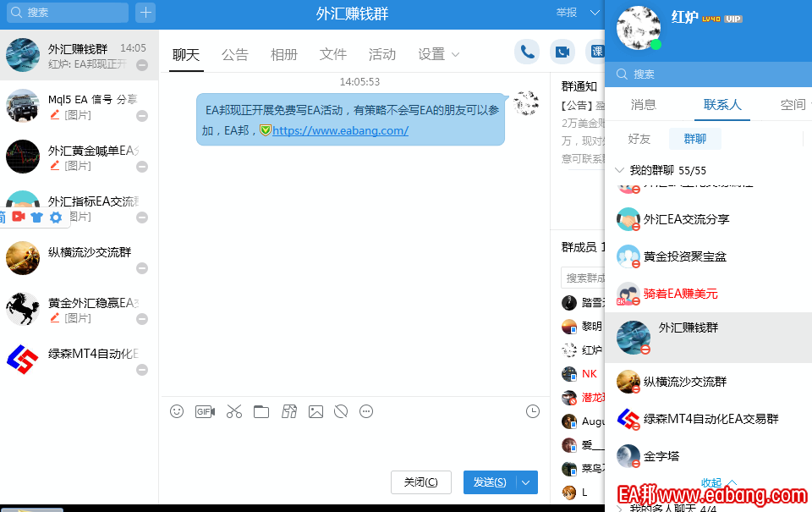Select the 联系人 tab
Image resolution: width=812 pixels, height=512 pixels.
722,105
